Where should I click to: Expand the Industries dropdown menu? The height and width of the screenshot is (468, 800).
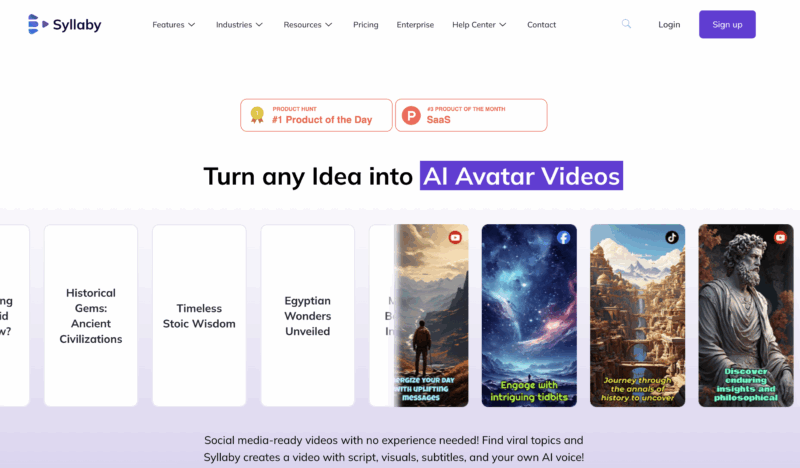pyautogui.click(x=239, y=24)
